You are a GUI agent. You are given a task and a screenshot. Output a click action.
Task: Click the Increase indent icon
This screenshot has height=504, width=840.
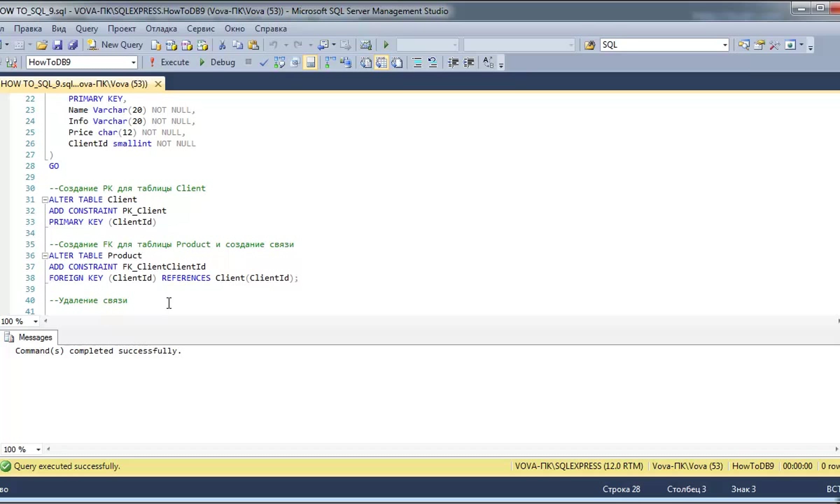pyautogui.click(x=469, y=63)
